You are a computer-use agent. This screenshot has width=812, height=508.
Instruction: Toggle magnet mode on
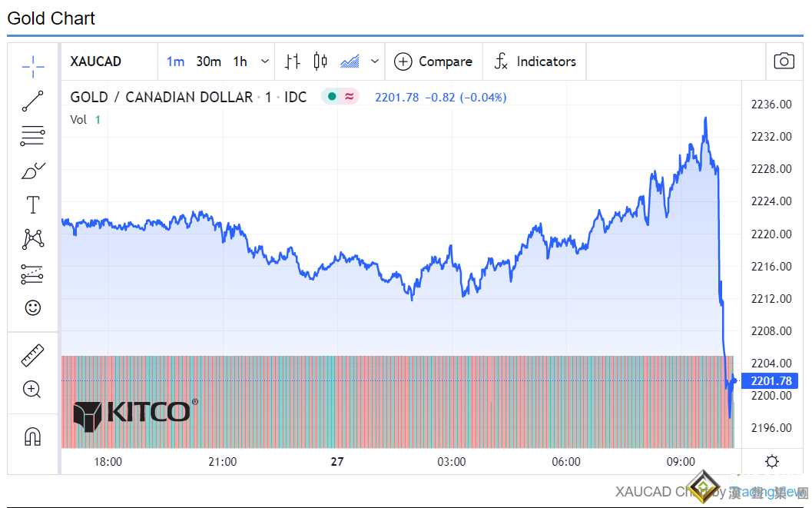33,437
